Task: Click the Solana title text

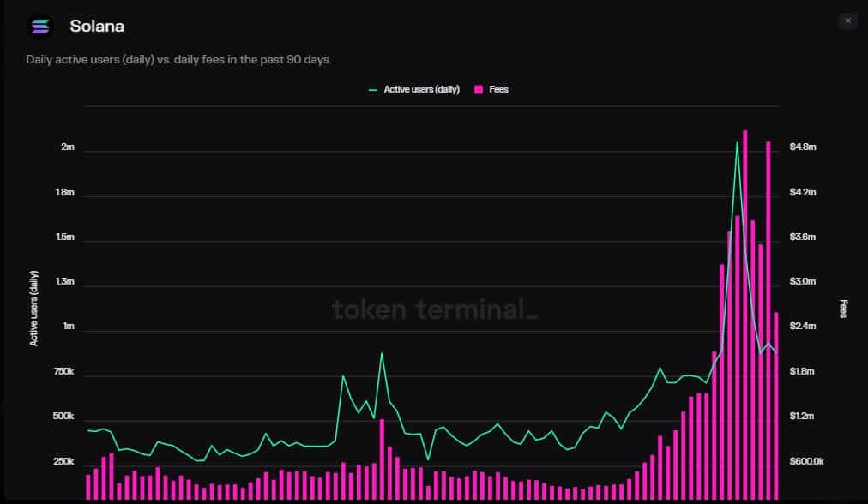Action: click(x=97, y=26)
